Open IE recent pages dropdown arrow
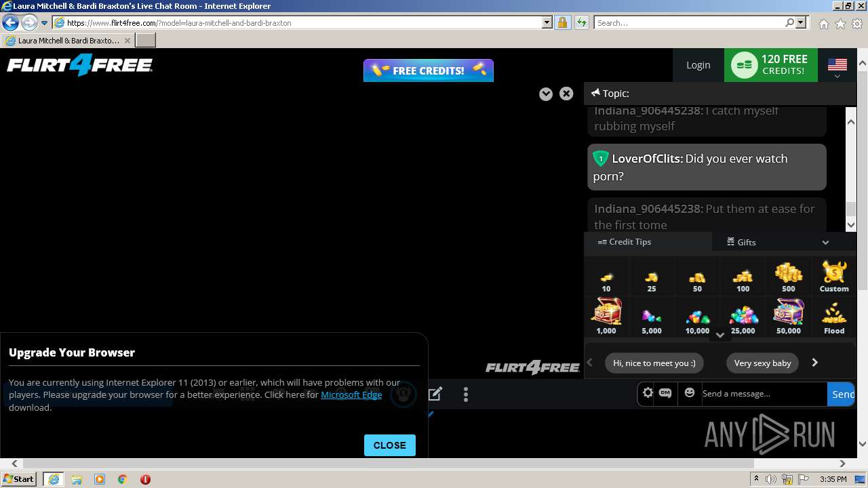The image size is (868, 488). pos(45,23)
